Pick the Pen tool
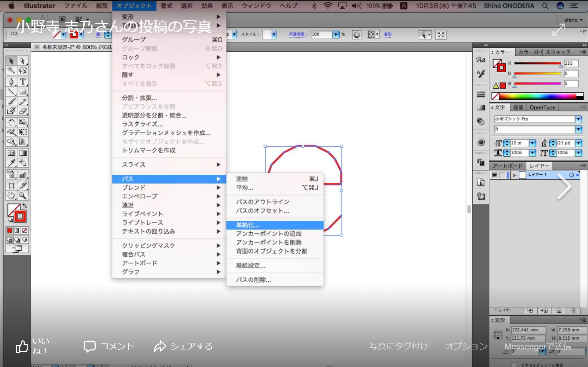This screenshot has height=367, width=588. pos(11,82)
